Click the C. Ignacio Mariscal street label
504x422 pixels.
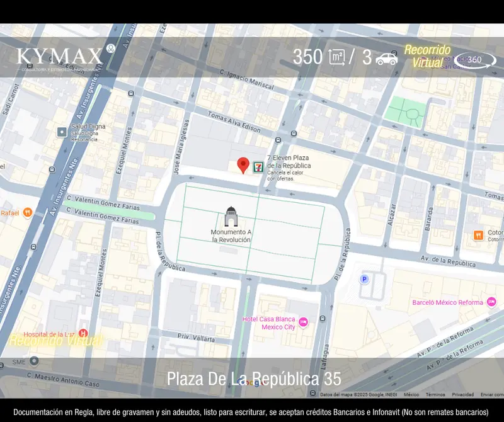coord(246,80)
